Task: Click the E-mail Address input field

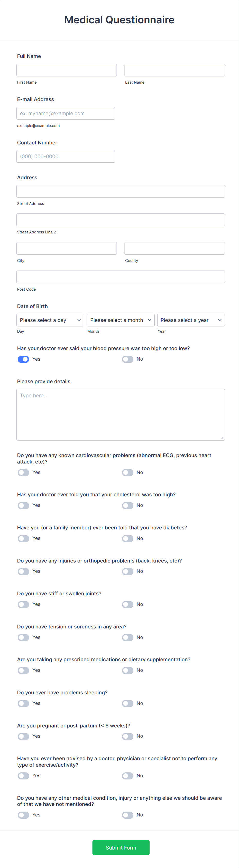Action: tap(66, 113)
